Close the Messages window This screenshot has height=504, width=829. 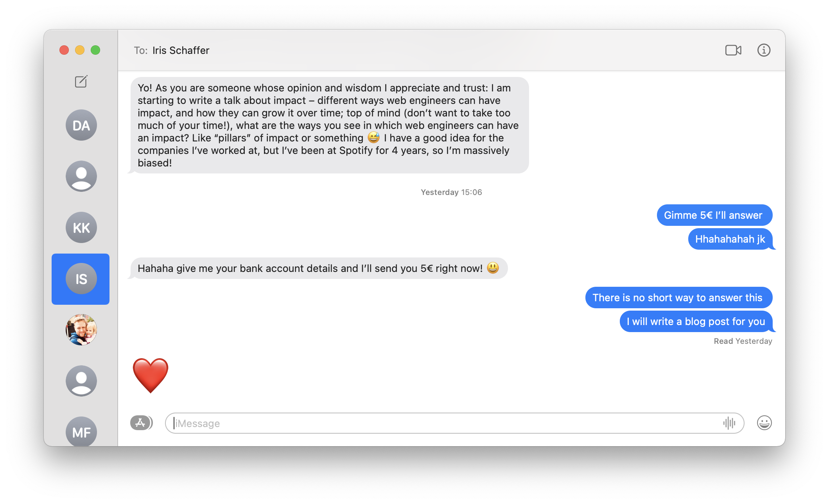tap(64, 50)
